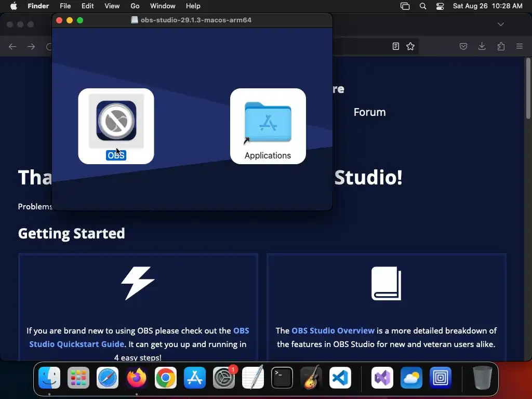Screen dimensions: 532x399
Task: Open System Settings from the Dock
Action: [224, 378]
